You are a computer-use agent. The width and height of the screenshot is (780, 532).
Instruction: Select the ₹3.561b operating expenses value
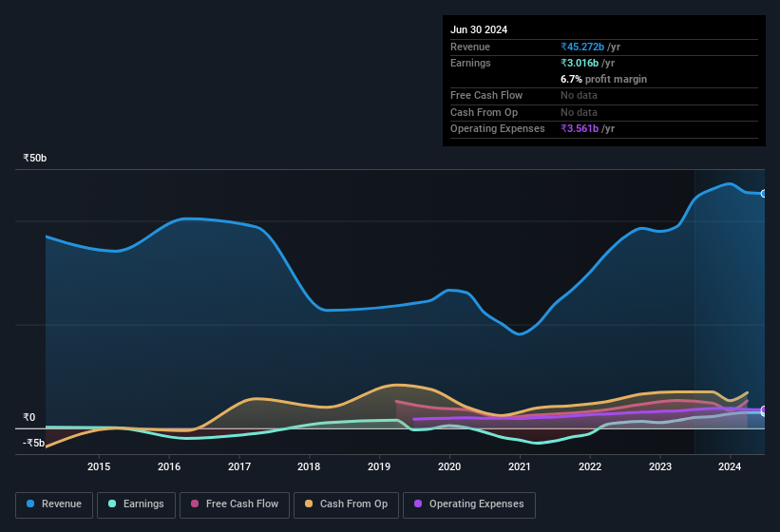(587, 128)
